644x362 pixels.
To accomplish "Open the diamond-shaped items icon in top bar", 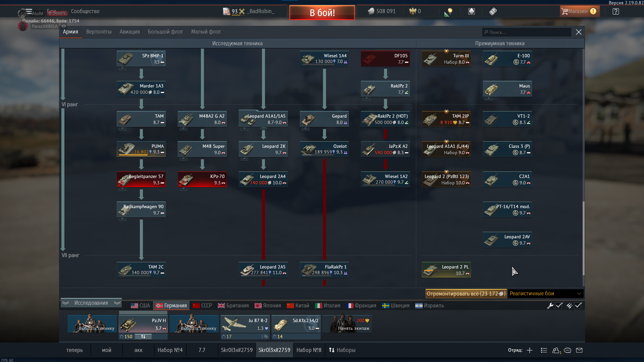I will [472, 11].
